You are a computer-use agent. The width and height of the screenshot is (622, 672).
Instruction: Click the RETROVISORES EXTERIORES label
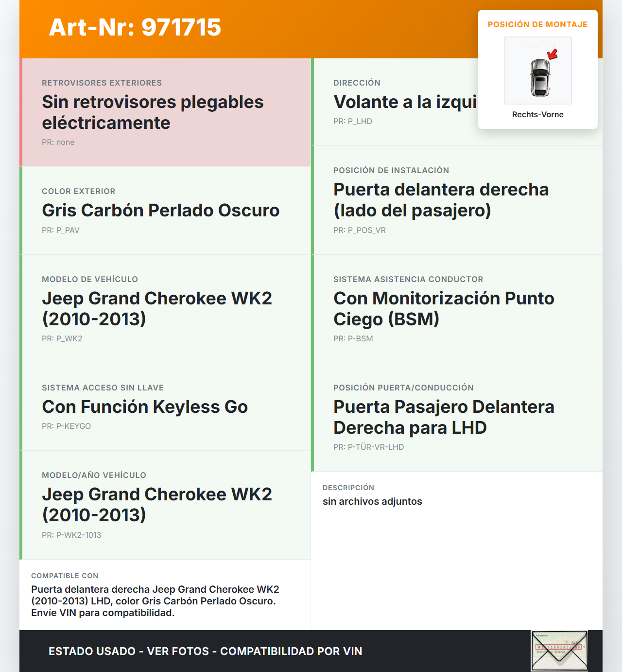102,83
